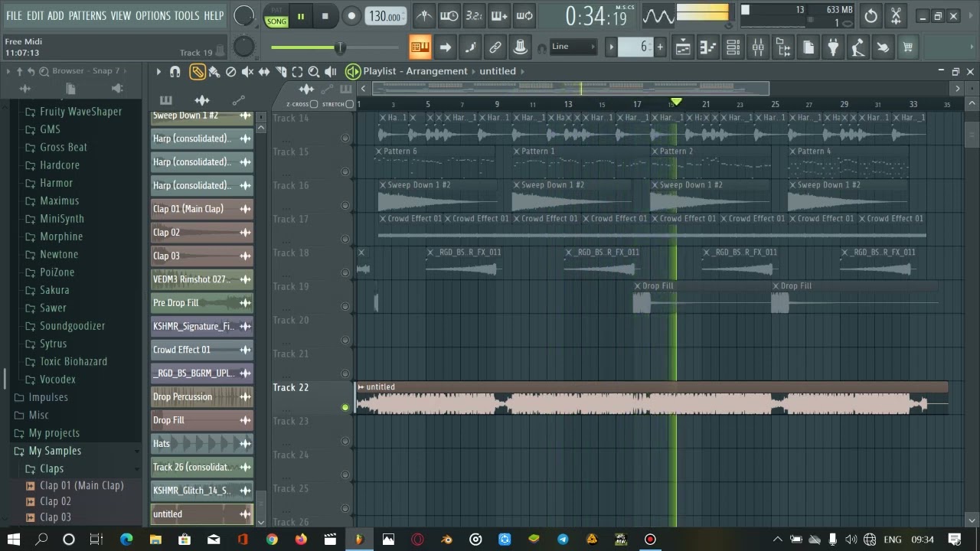
Task: Open the arrow after 'untitled' in Playlist title
Action: click(x=523, y=71)
